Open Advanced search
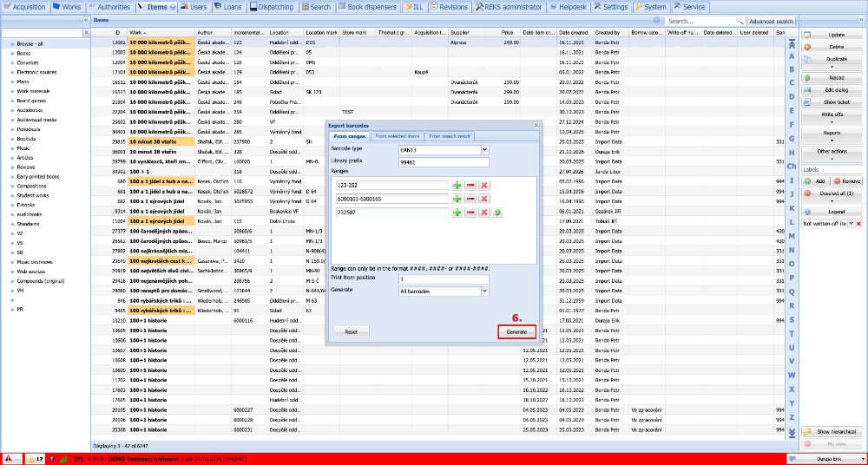868x465 pixels. point(771,21)
